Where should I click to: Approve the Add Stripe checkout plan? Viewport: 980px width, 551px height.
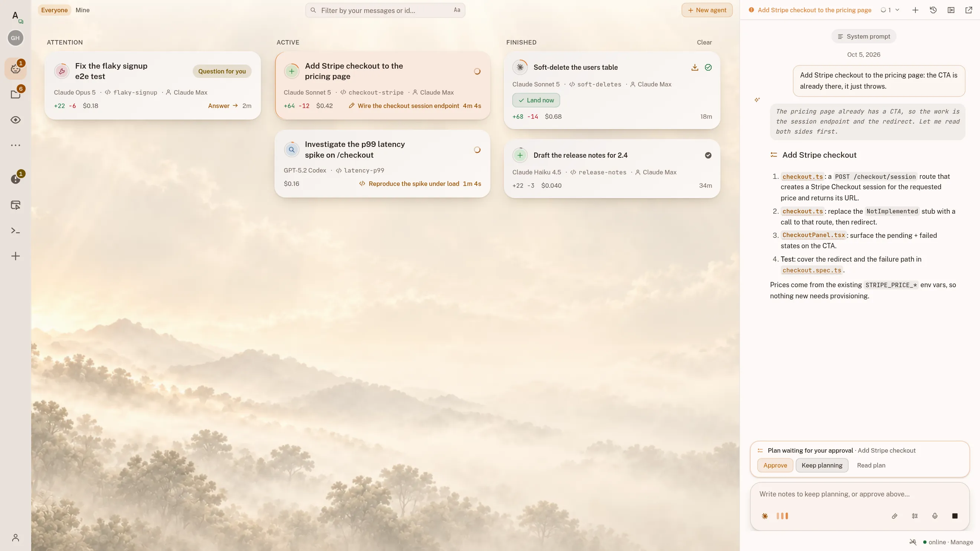click(775, 465)
